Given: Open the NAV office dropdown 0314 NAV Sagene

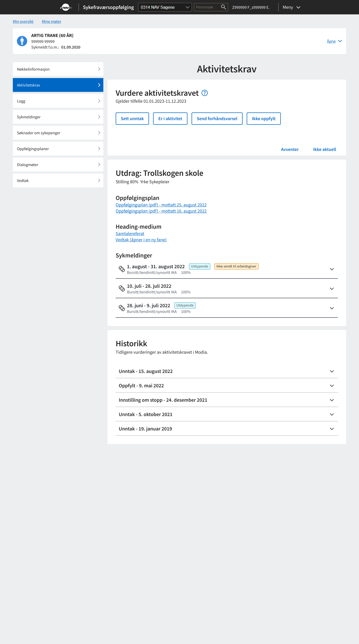Looking at the screenshot, I should coord(165,7).
